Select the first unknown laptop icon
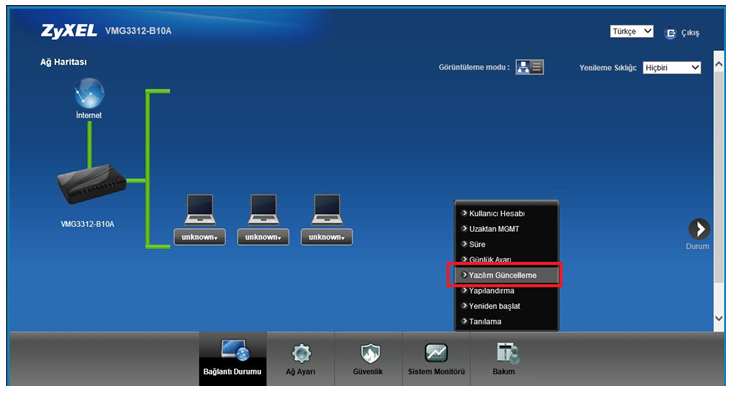Screen dimensions: 733x396 [200, 210]
